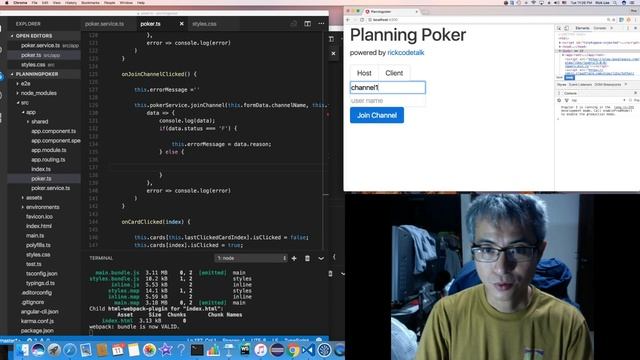Open Terminal icon in the Dock
The image size is (640, 360).
(x=197, y=350)
